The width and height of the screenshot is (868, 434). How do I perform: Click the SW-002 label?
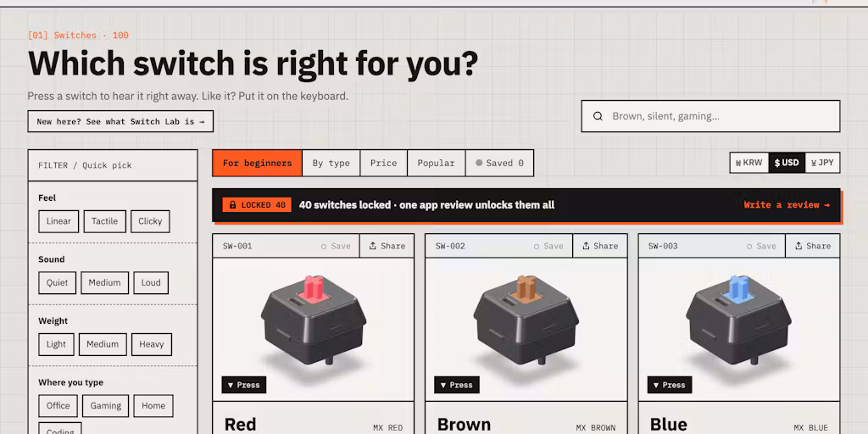450,246
